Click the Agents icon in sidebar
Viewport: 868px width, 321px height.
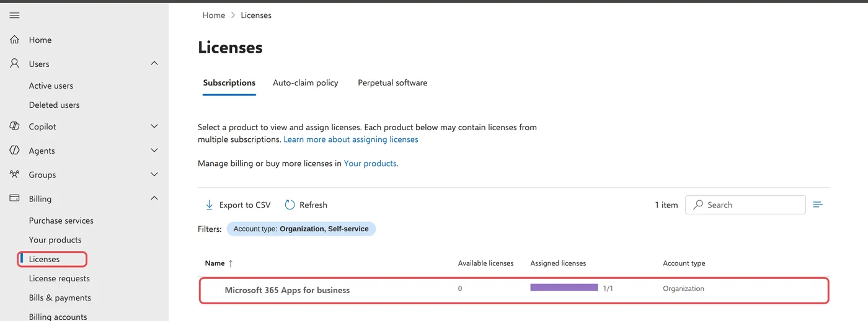(x=14, y=151)
